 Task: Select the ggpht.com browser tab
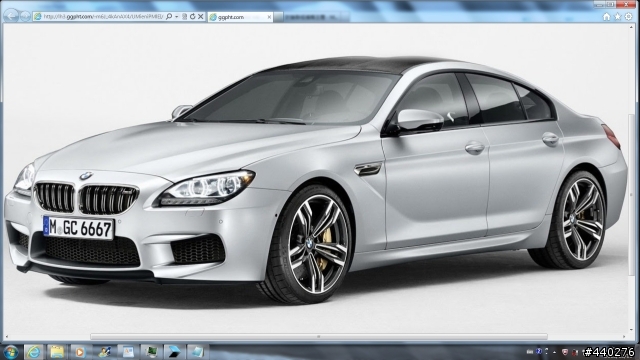pos(240,17)
